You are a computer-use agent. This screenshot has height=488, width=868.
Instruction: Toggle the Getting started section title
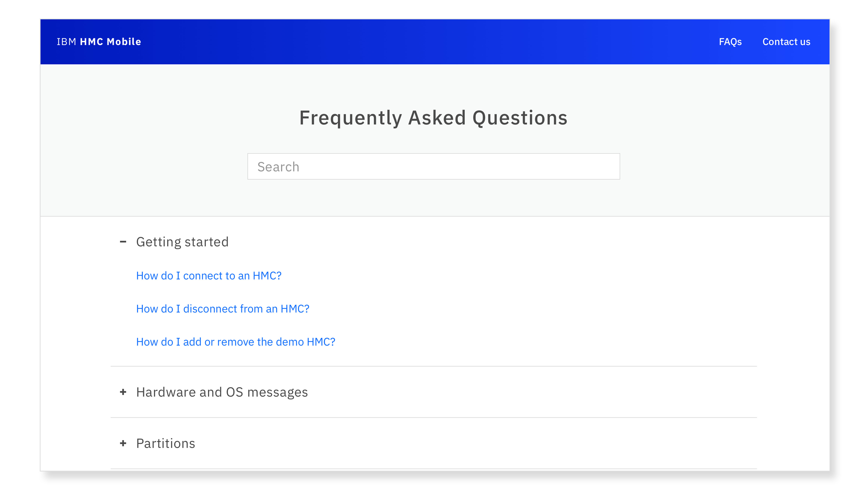click(x=182, y=242)
